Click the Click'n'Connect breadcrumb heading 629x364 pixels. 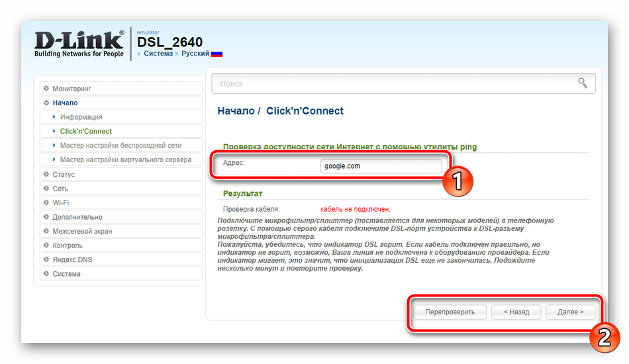pos(305,111)
